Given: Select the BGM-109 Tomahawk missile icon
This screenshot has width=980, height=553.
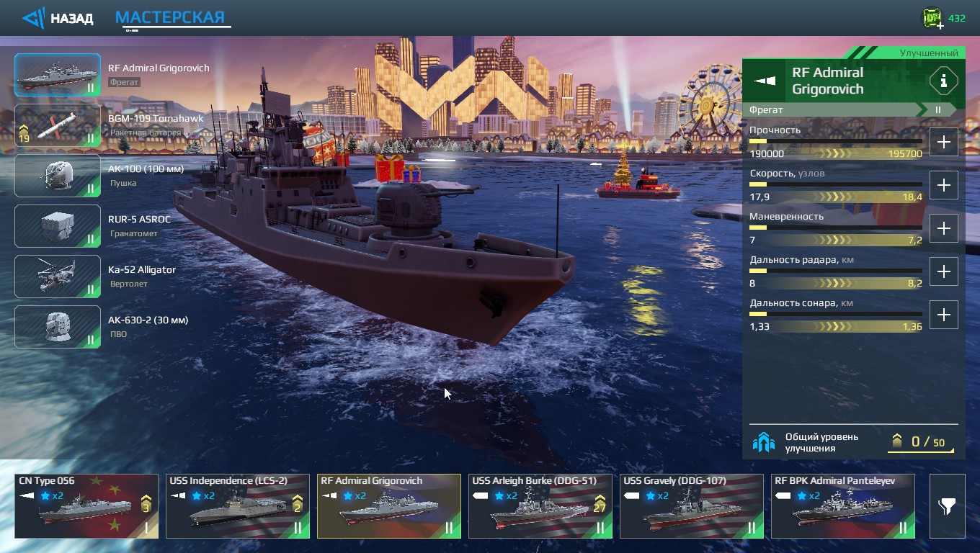Looking at the screenshot, I should (58, 125).
